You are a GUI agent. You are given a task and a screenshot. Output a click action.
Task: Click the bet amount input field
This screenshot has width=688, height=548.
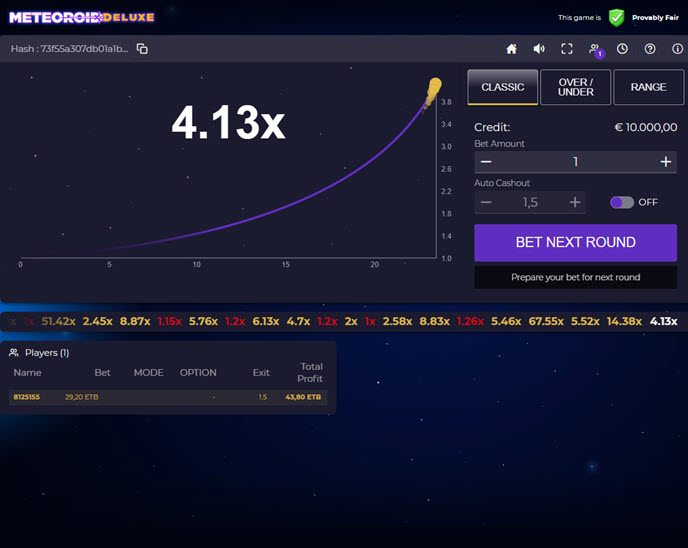[x=575, y=162]
